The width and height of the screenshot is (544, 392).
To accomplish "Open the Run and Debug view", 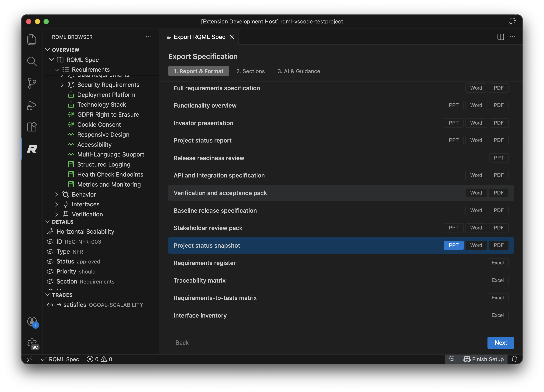I will pos(32,105).
